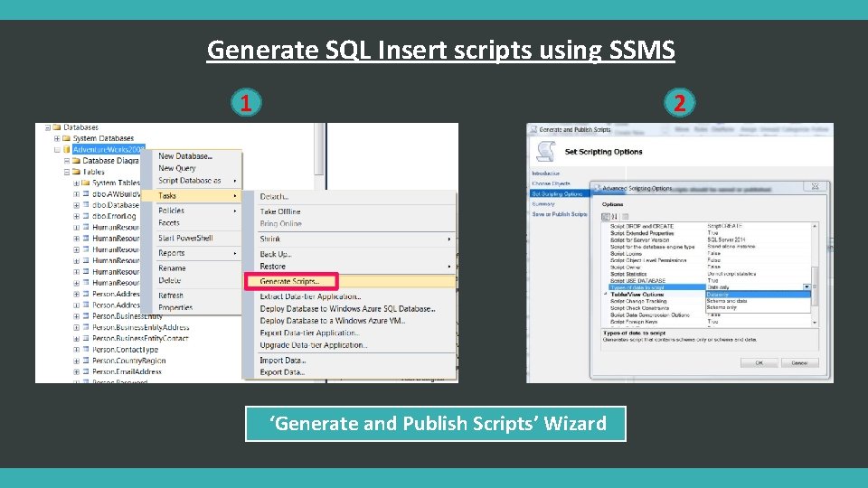Sort options alphabetically with the A-Z icon
This screenshot has height=488, width=868.
pos(615,216)
